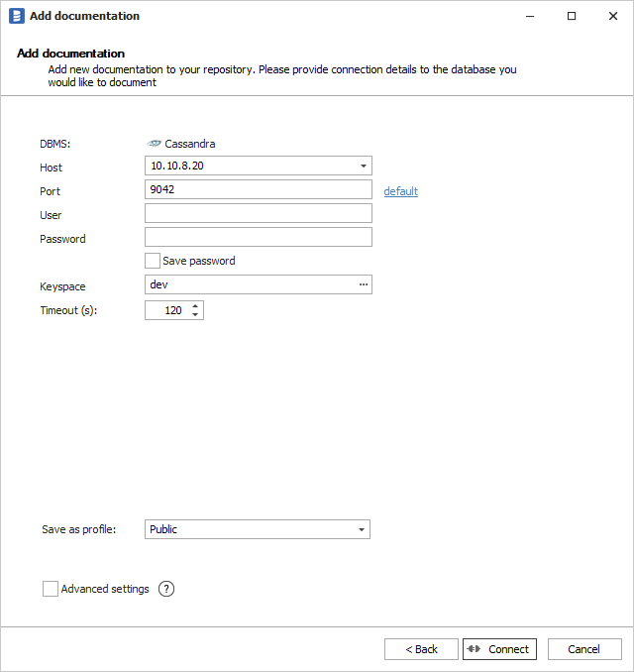Toggle the Advanced settings checkbox
634x672 pixels.
pos(51,589)
